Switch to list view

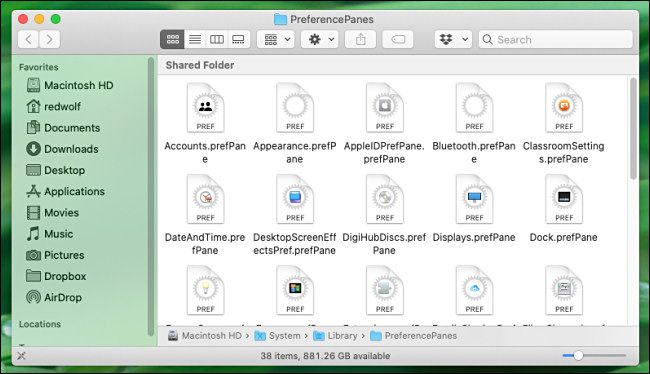tap(195, 39)
